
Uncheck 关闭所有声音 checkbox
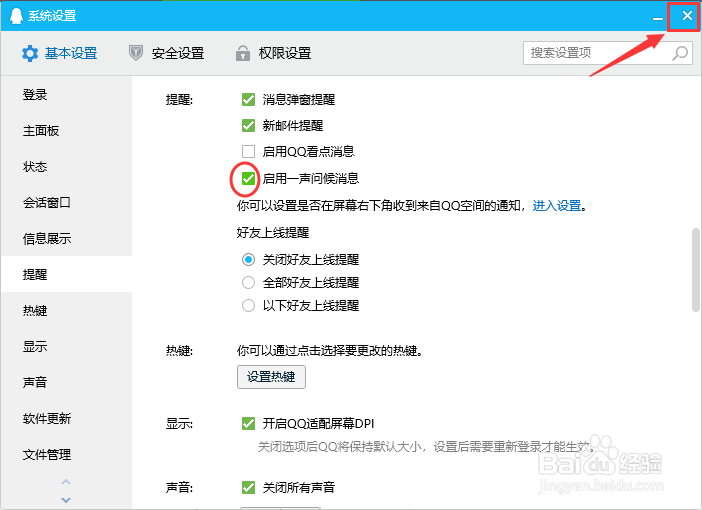(x=248, y=487)
